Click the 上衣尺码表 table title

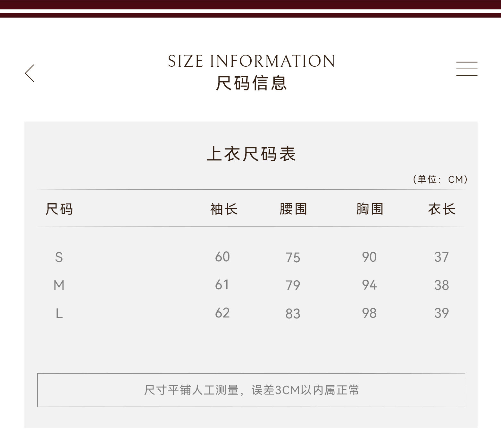[251, 154]
